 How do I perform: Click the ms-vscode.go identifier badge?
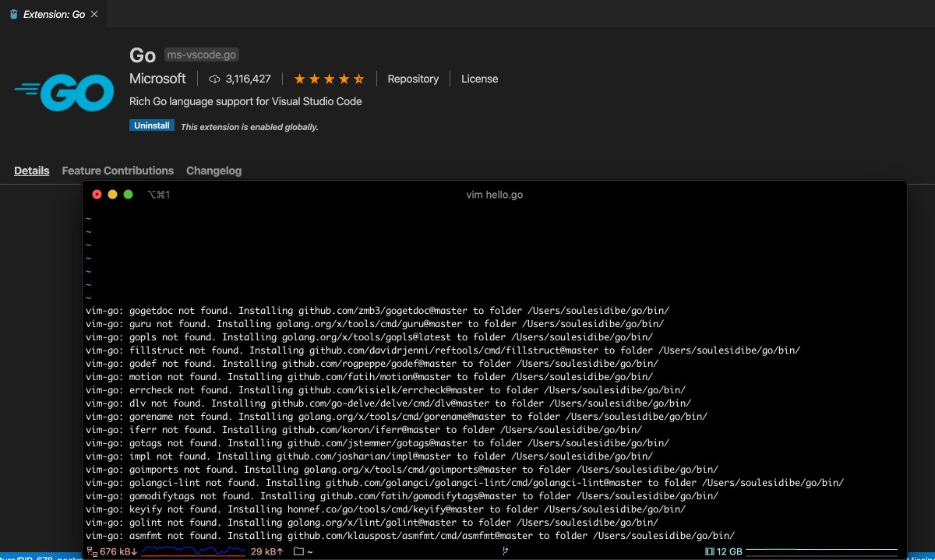(x=201, y=55)
